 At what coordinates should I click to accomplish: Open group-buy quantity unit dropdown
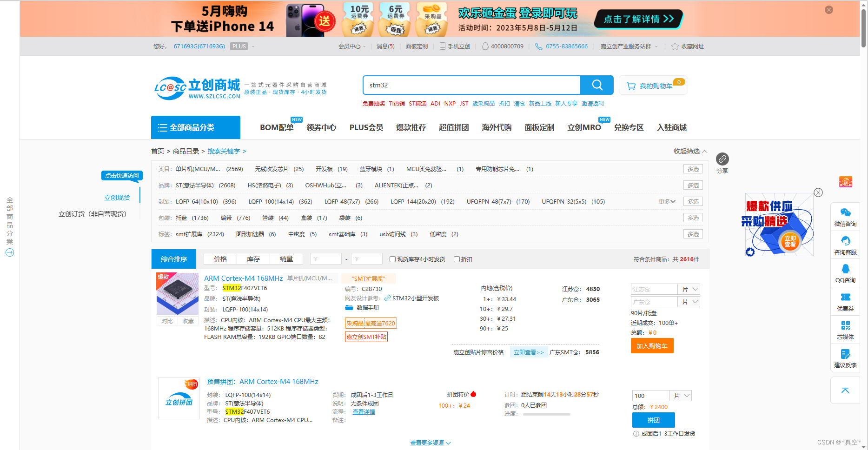pyautogui.click(x=681, y=396)
